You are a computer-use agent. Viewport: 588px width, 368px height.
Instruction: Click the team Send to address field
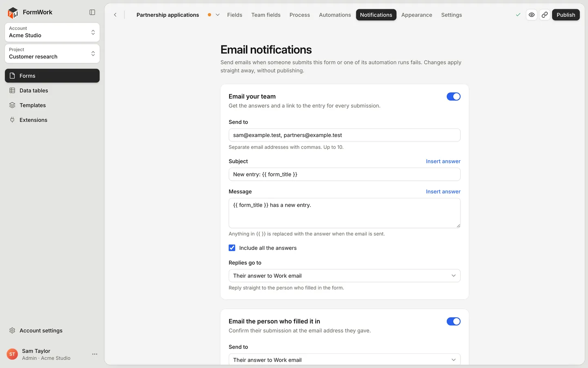[345, 135]
